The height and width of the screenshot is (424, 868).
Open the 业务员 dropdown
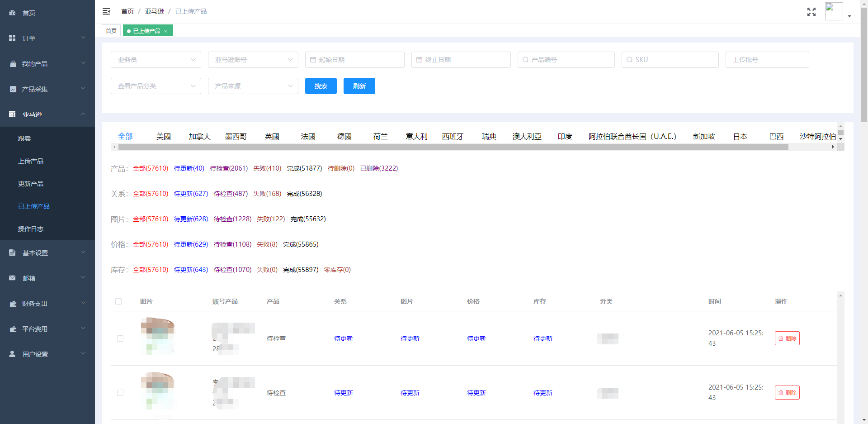point(156,60)
